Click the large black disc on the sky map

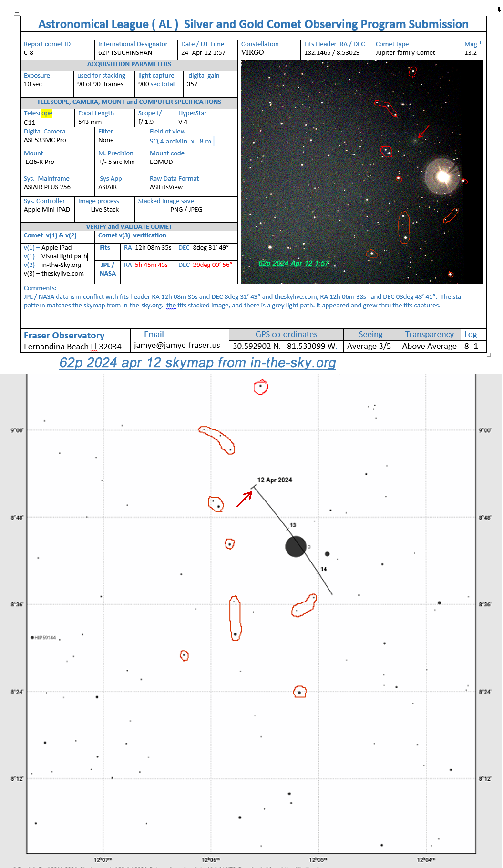click(296, 546)
